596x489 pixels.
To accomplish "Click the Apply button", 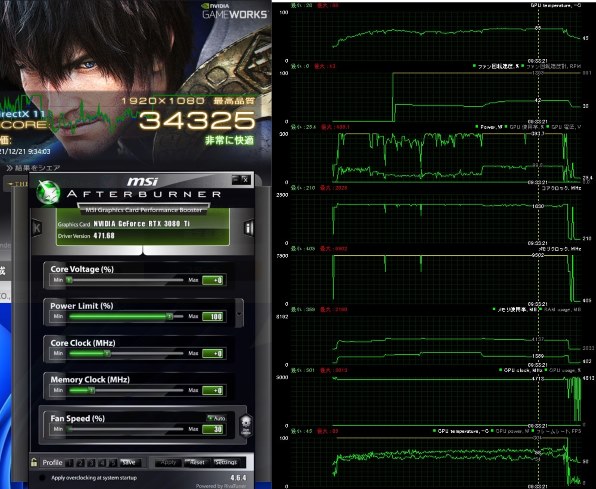I will (168, 463).
